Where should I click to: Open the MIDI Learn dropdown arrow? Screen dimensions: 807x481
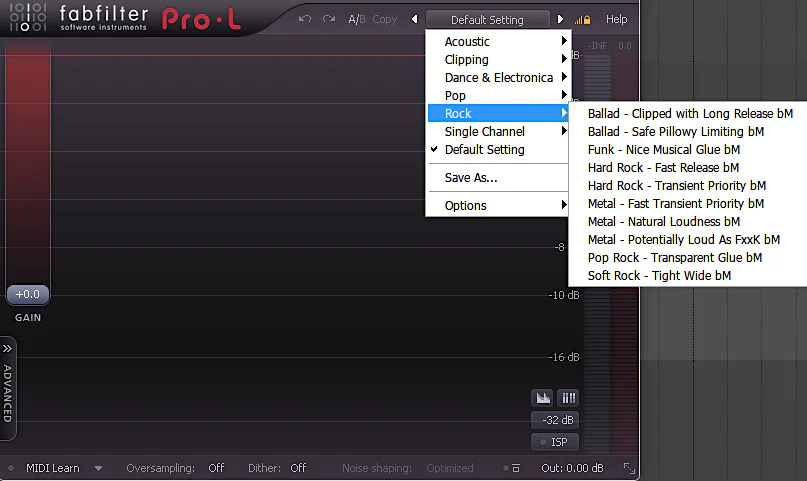(98, 469)
